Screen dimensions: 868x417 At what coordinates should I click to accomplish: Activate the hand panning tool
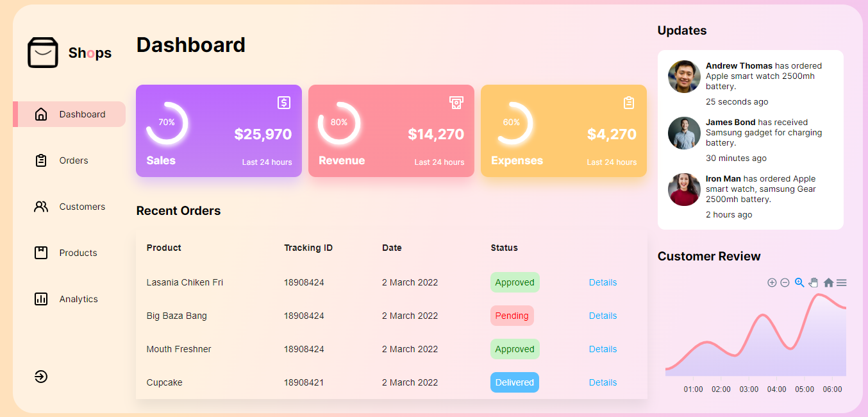click(x=814, y=282)
